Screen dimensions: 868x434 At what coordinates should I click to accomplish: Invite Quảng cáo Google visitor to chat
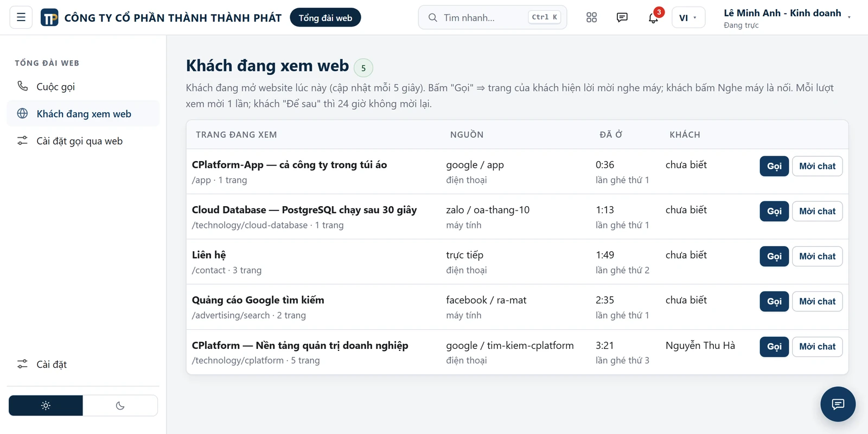817,301
